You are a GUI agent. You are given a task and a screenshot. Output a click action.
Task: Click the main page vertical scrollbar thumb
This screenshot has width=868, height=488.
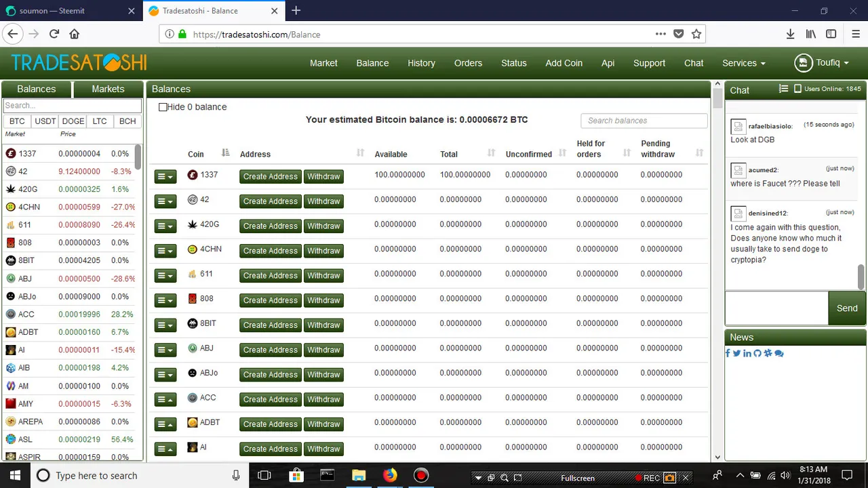(718, 98)
